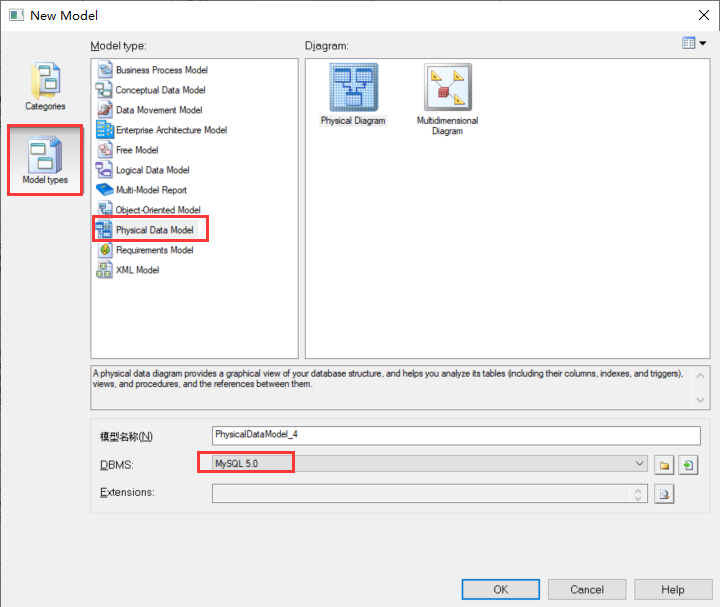
Task: Select XML Model label
Action: pos(137,270)
